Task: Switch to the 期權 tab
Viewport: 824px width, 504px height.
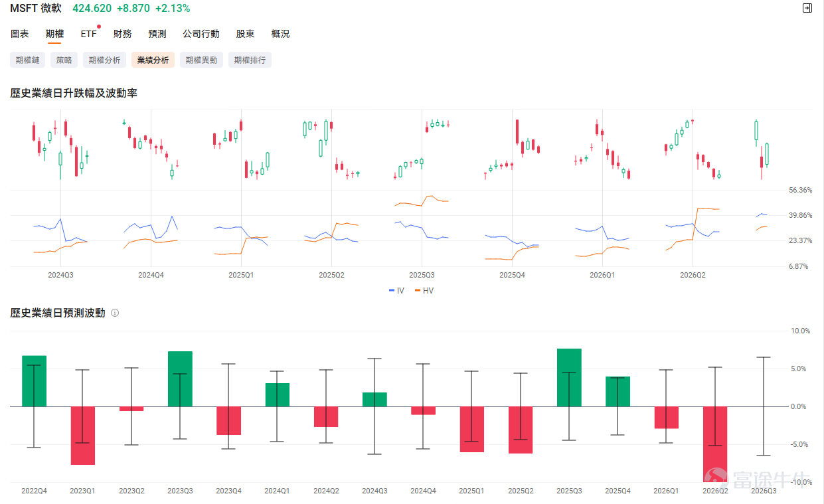Action: (x=54, y=34)
